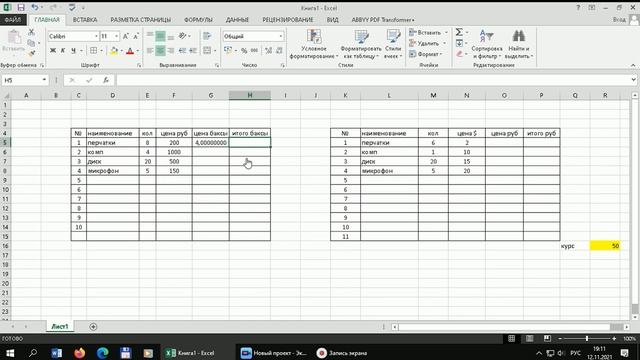Screen dimensions: 640x360
Task: Open Windows Start menu
Action: pos(10,353)
